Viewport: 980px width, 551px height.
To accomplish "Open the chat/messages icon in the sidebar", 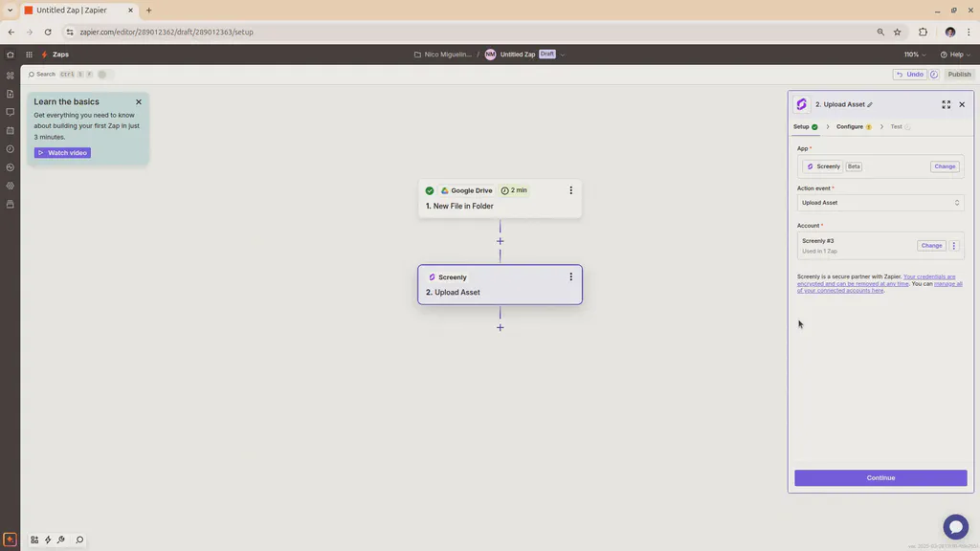I will tap(10, 112).
